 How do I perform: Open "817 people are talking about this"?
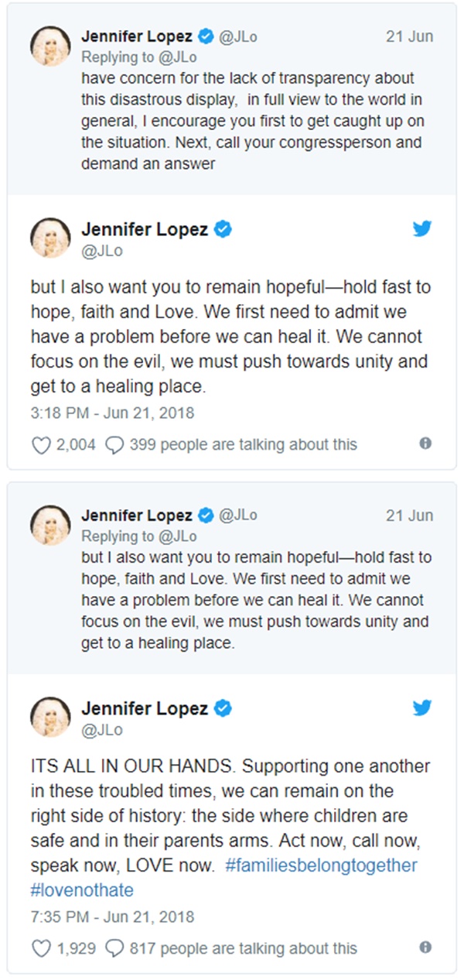[x=243, y=947]
